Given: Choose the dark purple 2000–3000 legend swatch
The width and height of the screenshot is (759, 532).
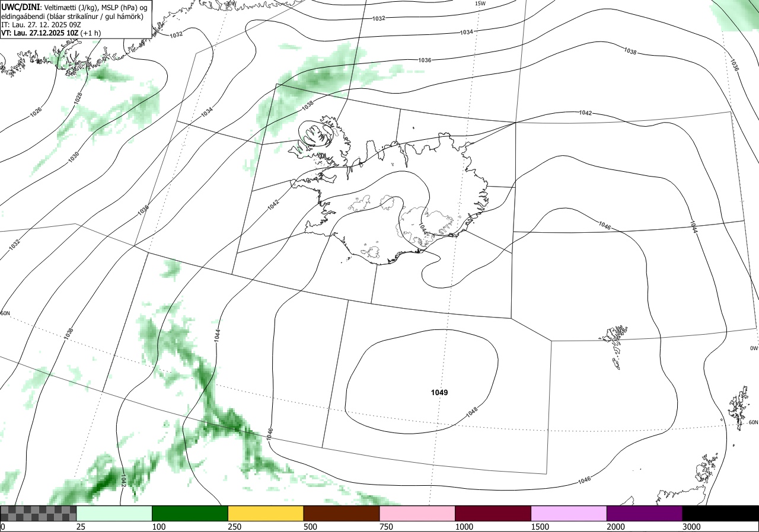Looking at the screenshot, I should point(645,513).
